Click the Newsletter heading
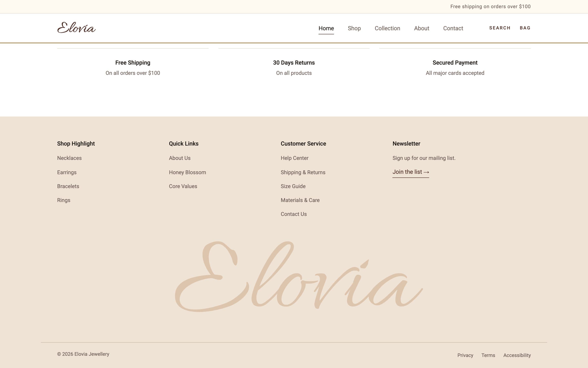This screenshot has width=588, height=368. click(x=406, y=144)
